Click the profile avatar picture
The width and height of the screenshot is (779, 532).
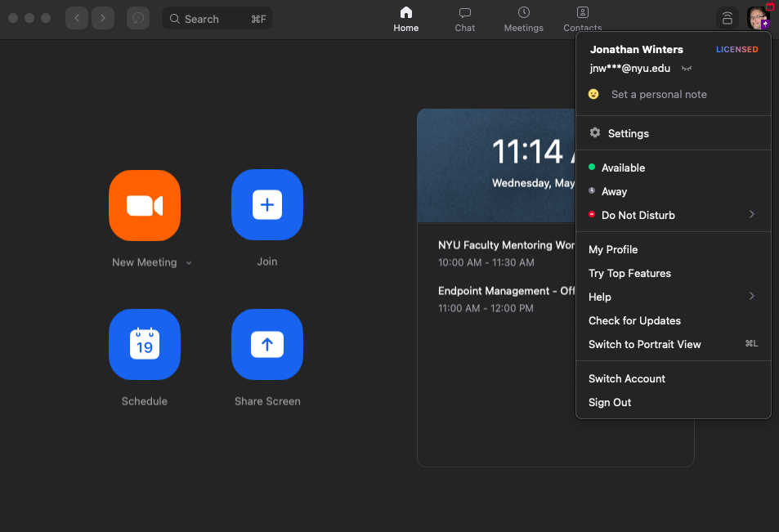pos(758,18)
